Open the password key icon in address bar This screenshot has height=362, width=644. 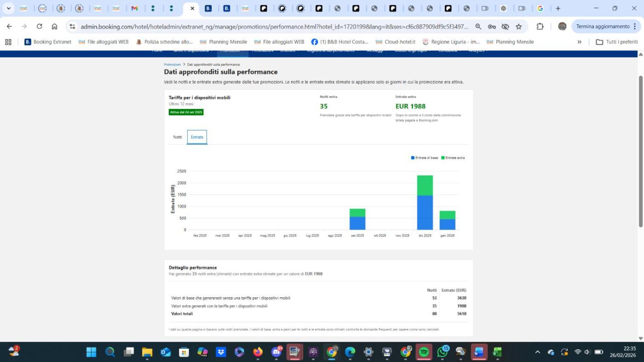click(x=492, y=27)
